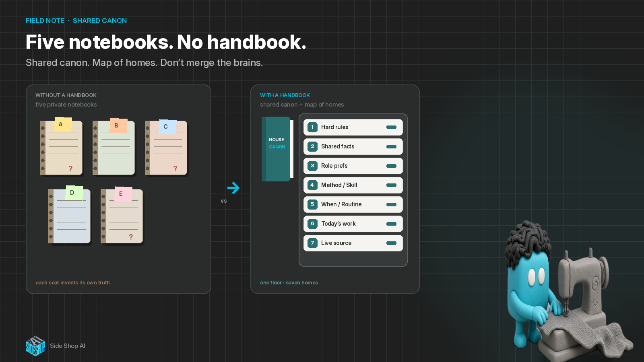Screen dimensions: 644x362
Task: Click the "Role prefs" label
Action: (334, 166)
